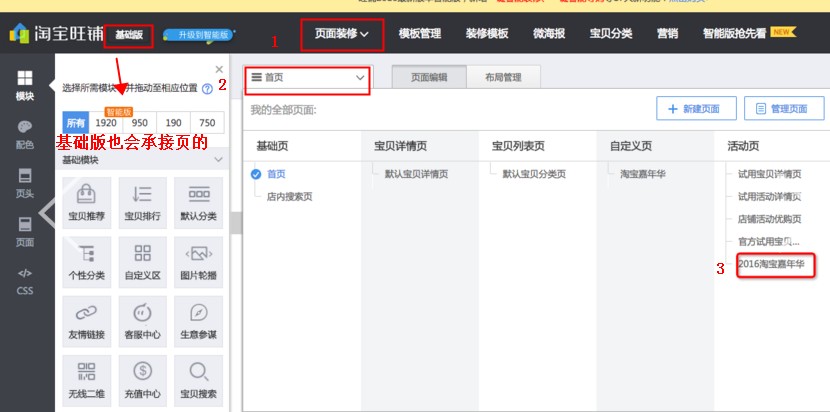Screen dimensions: 830x412
Task: Click the 升级到智能版 button
Action: [199, 35]
